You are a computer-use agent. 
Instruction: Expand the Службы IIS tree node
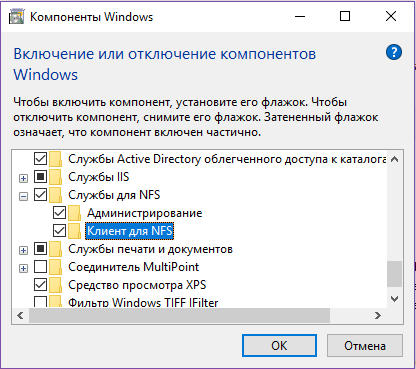[x=23, y=179]
